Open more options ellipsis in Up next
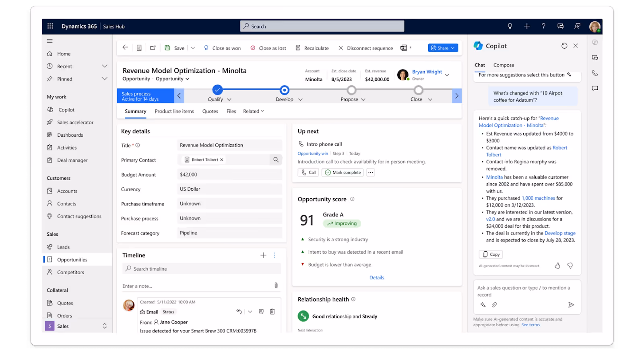This screenshot has height=362, width=644. (371, 173)
